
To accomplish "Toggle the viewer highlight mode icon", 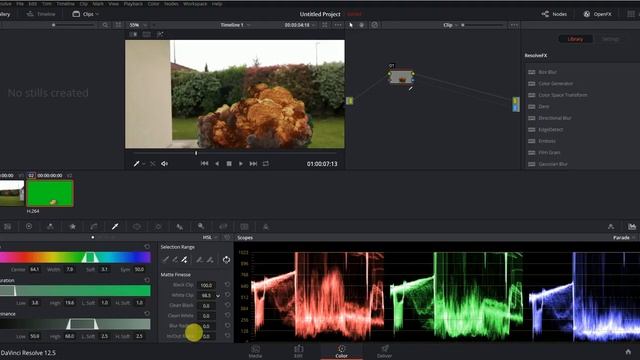I will 160,34.
